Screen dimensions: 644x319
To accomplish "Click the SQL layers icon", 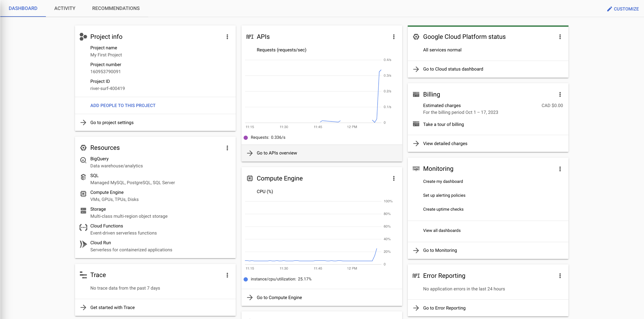I will tap(83, 177).
